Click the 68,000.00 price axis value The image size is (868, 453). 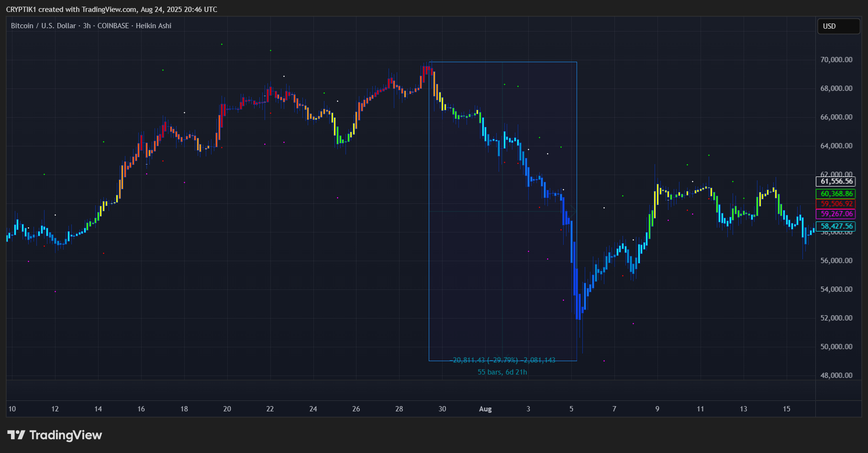pyautogui.click(x=836, y=88)
